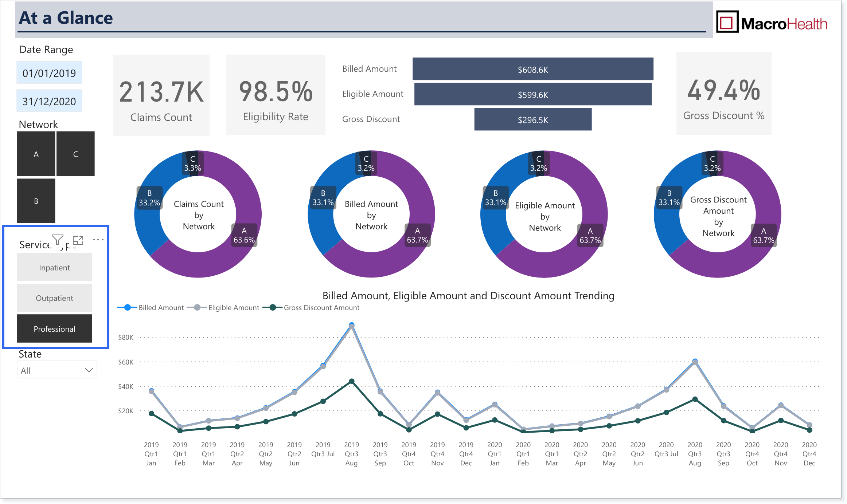Toggle Network B slicer tile

(36, 201)
